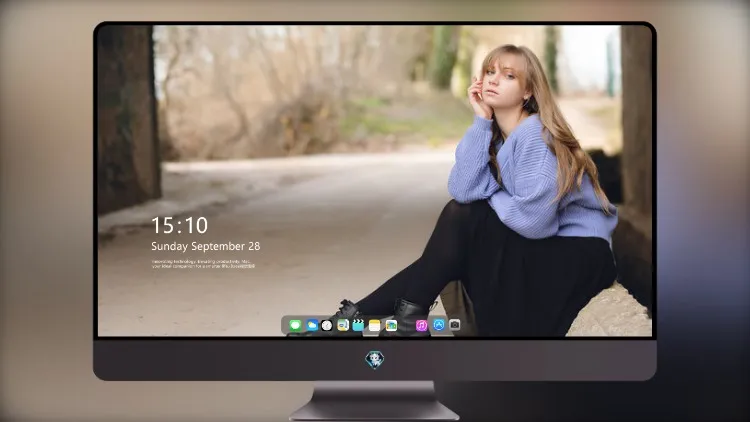Open the yellow Notes app in dock
Image resolution: width=750 pixels, height=422 pixels.
tap(375, 325)
